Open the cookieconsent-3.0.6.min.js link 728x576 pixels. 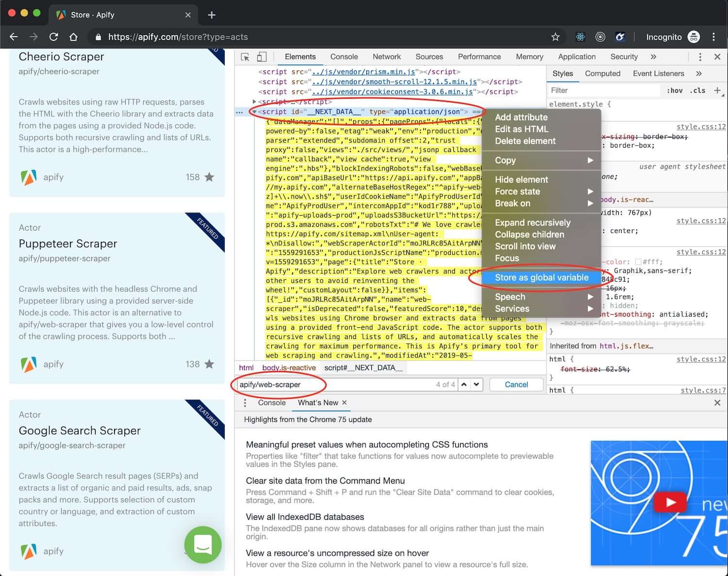pos(392,92)
